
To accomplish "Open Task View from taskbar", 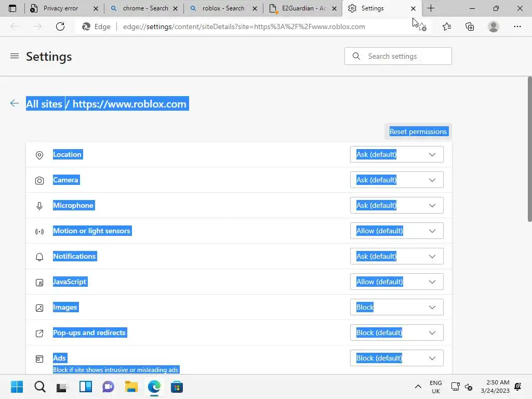I will click(x=61, y=387).
